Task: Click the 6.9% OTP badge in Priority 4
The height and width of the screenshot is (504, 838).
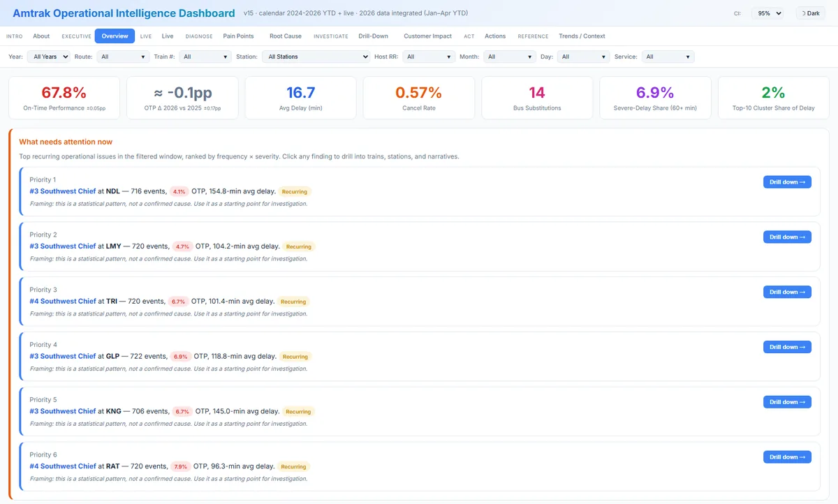Action: [181, 357]
